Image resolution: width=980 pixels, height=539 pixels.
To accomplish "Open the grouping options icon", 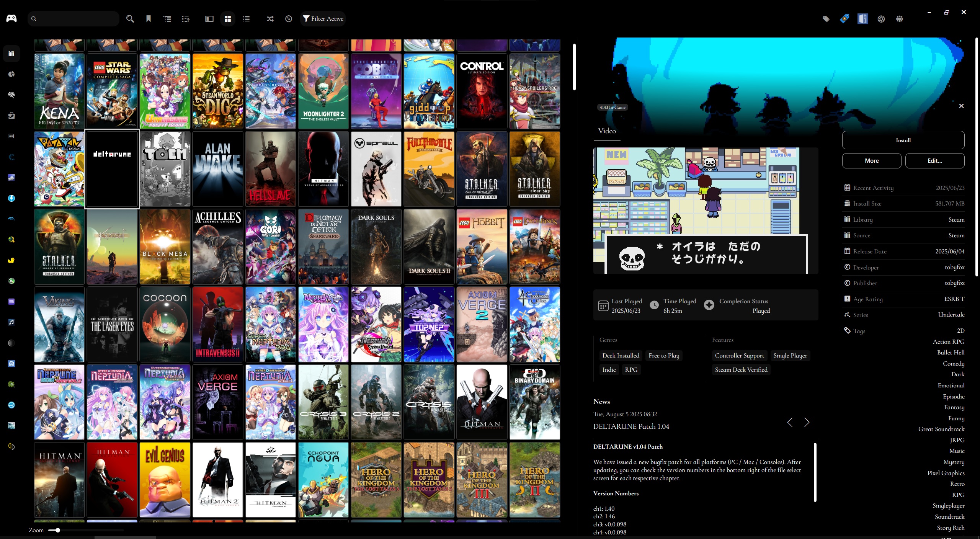I will tap(167, 18).
